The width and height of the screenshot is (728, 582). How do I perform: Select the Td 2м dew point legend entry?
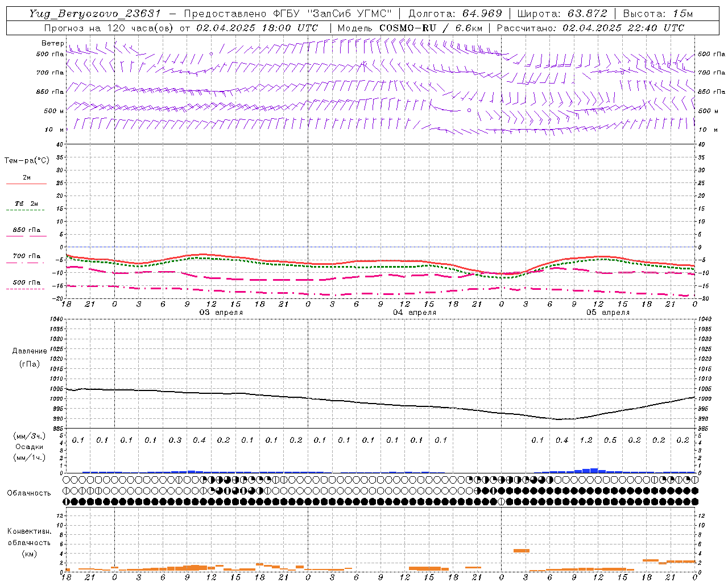pyautogui.click(x=26, y=203)
